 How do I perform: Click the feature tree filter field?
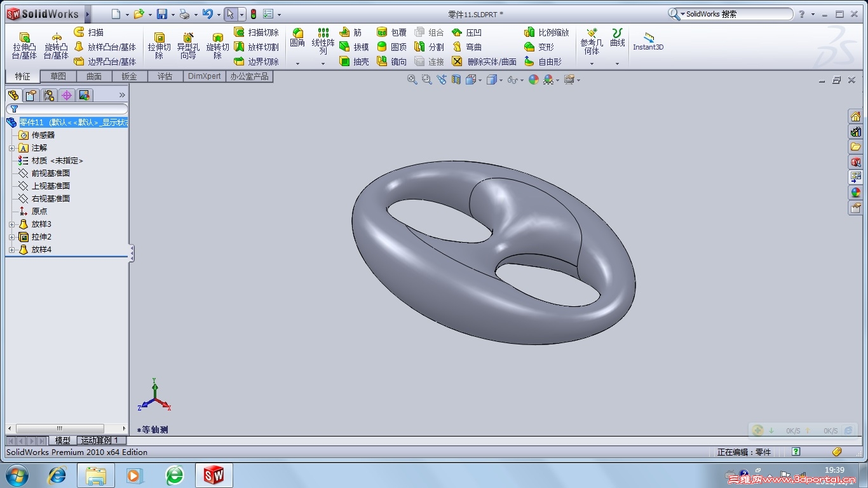click(67, 109)
